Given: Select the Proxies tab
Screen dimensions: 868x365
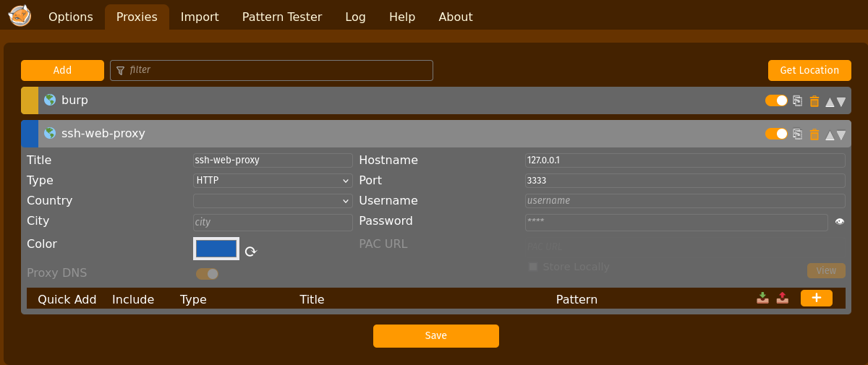Looking at the screenshot, I should (x=137, y=17).
